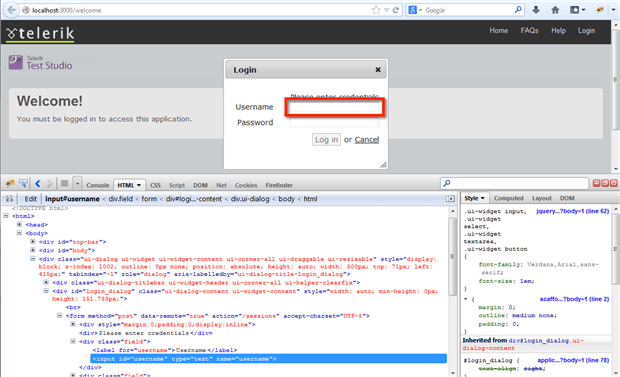Image resolution: width=620 pixels, height=377 pixels.
Task: Open the FAQs navigation link
Action: coord(529,30)
